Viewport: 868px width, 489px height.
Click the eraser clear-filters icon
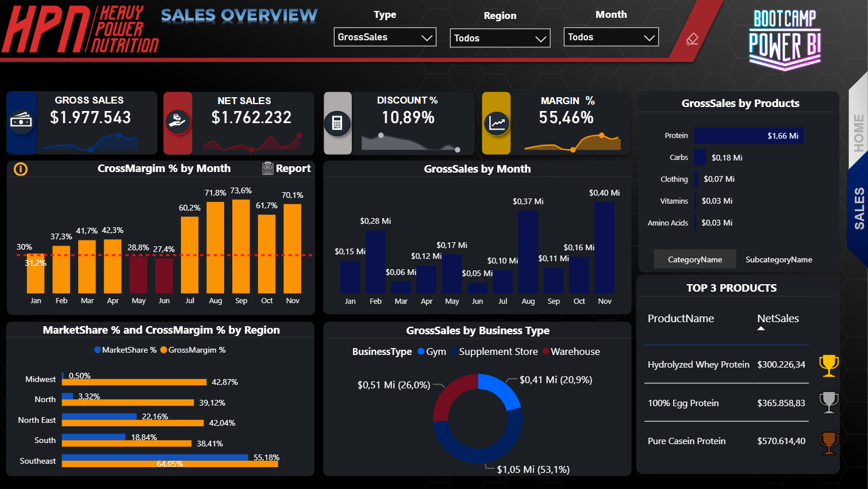[692, 39]
